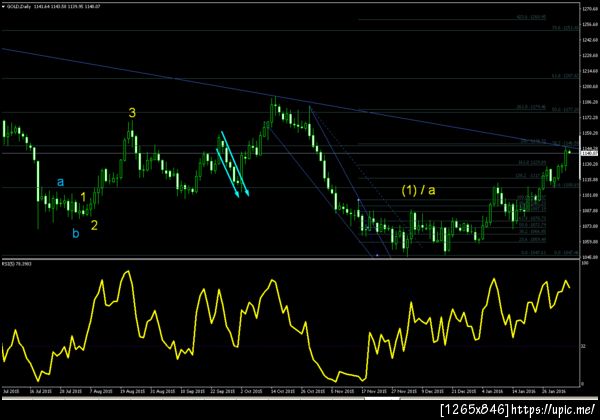Click the 4 Jan 2016 date label
The height and width of the screenshot is (420, 600).
click(x=492, y=391)
